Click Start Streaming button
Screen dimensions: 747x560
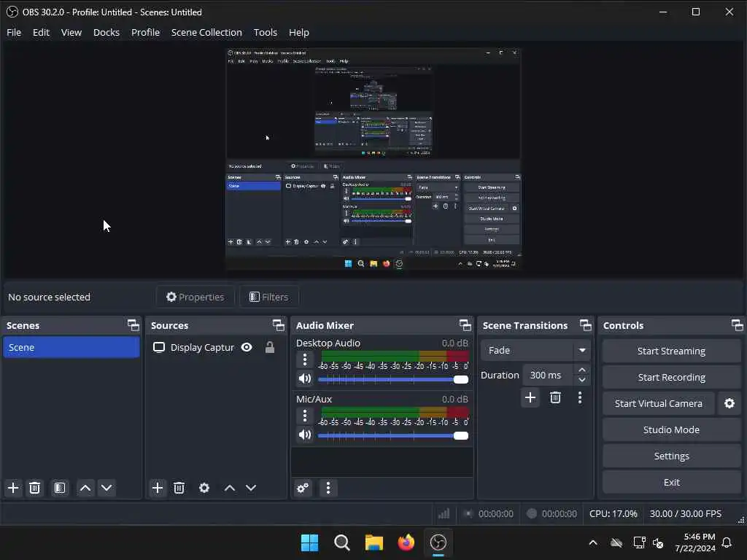click(671, 351)
